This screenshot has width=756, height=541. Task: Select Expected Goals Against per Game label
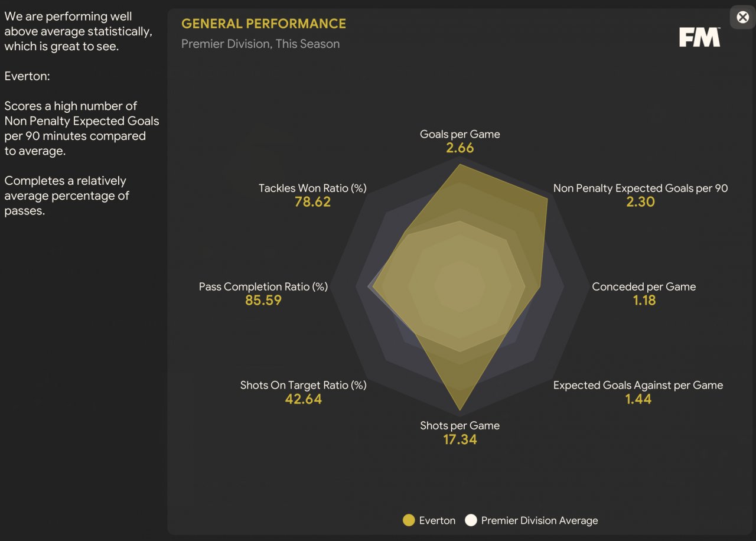(638, 385)
